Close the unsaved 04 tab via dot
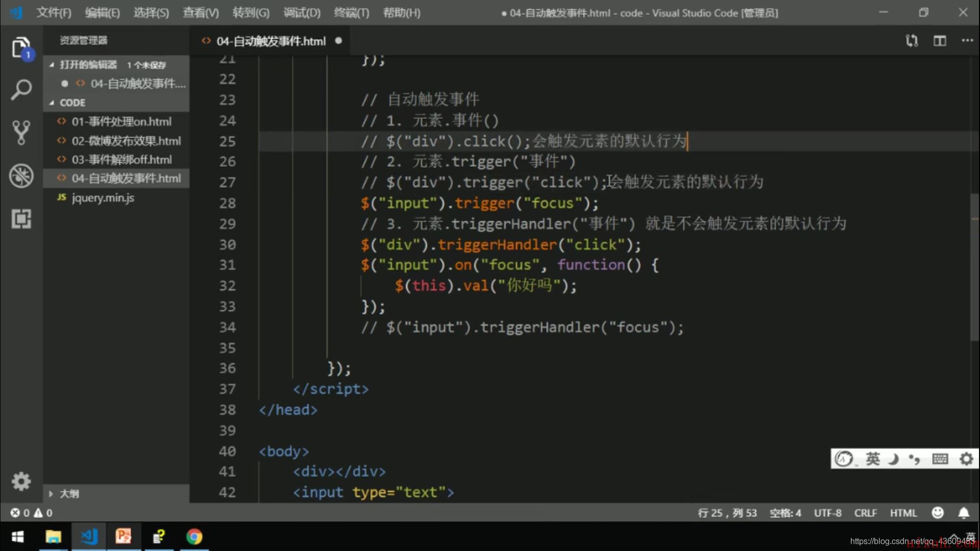The height and width of the screenshot is (551, 980). click(x=338, y=41)
